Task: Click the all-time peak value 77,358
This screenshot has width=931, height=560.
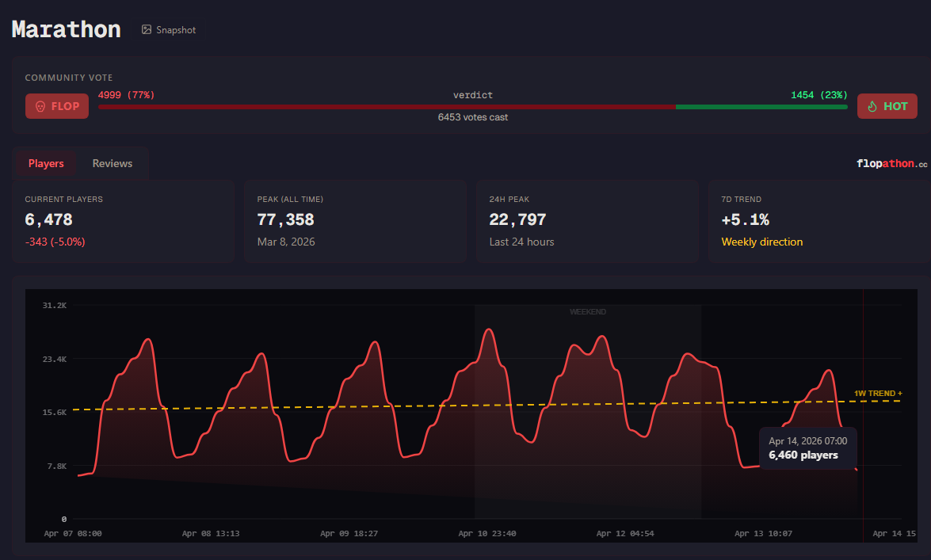Action: 285,219
